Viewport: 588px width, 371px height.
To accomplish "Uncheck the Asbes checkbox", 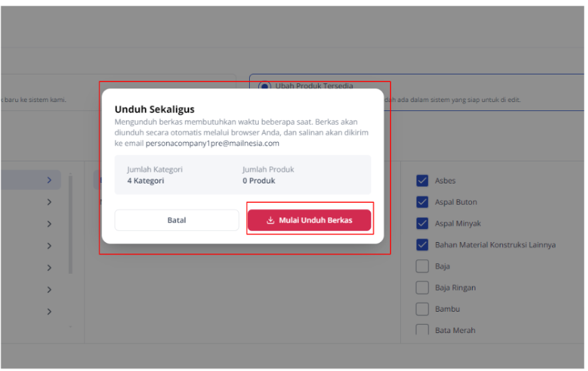I will click(422, 181).
